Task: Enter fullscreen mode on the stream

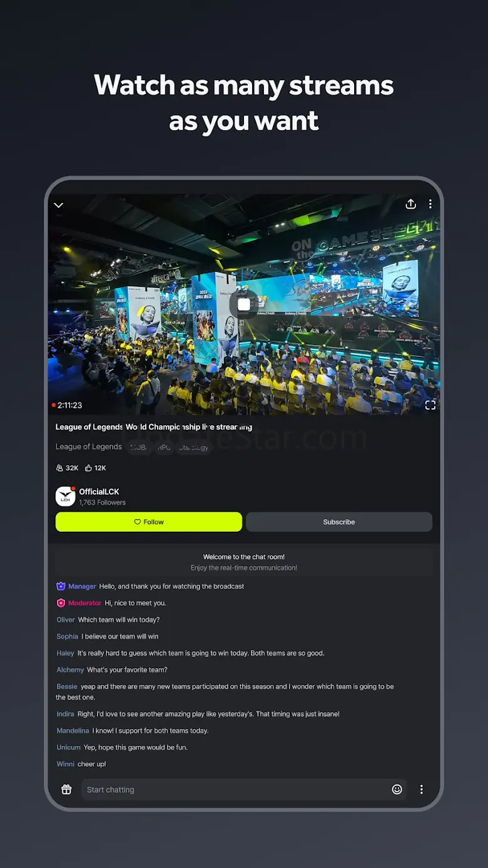Action: (430, 405)
